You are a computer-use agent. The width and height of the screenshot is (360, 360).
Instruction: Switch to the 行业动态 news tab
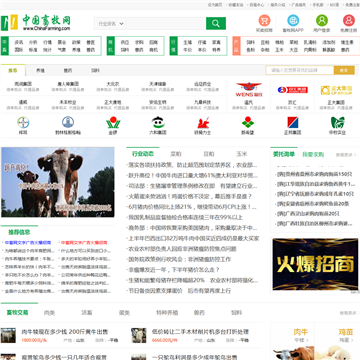coord(143,154)
